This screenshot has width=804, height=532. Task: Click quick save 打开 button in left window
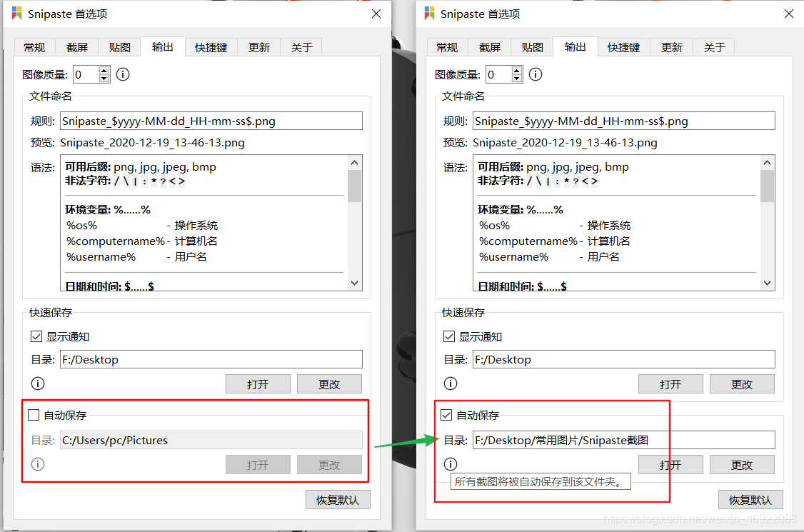pos(258,383)
